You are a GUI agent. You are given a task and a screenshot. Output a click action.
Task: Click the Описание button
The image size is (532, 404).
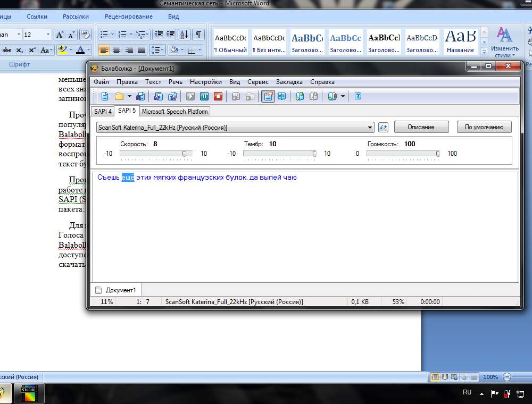click(421, 127)
